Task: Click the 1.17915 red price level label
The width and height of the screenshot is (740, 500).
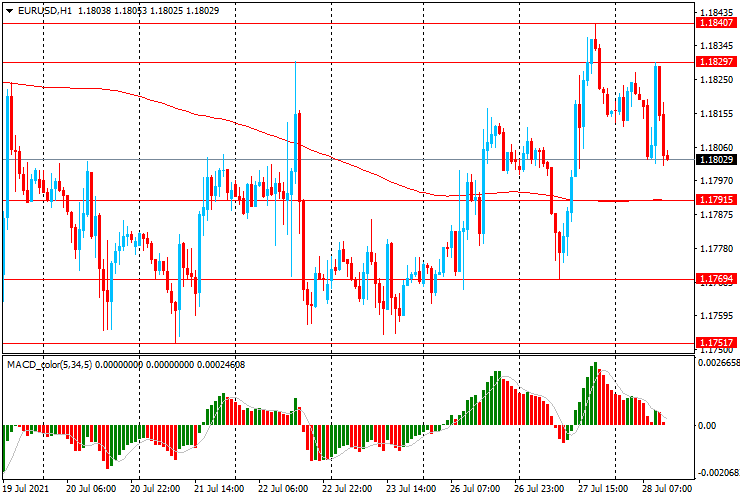Action: (x=716, y=200)
